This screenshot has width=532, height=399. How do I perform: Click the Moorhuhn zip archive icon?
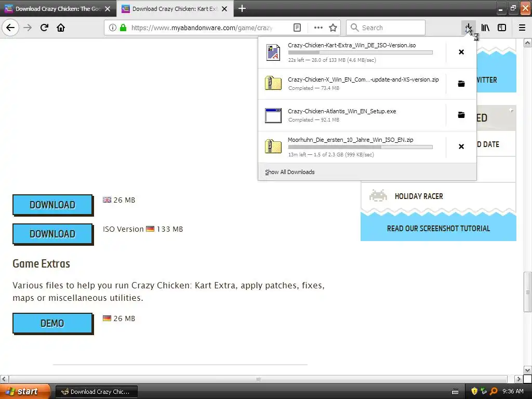[x=273, y=146]
